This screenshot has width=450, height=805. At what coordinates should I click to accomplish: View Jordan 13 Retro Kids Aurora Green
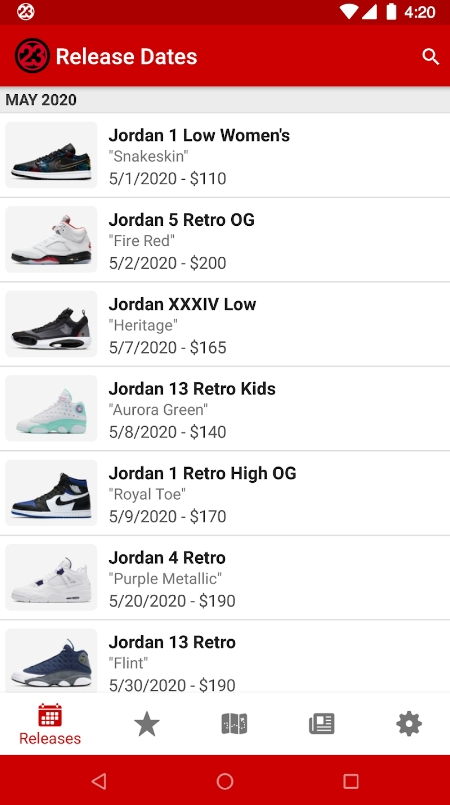click(x=225, y=409)
